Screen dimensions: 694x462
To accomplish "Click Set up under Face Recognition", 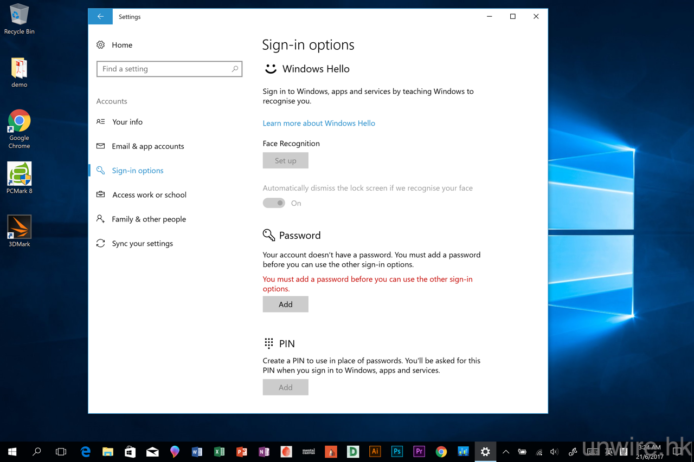I will (285, 160).
